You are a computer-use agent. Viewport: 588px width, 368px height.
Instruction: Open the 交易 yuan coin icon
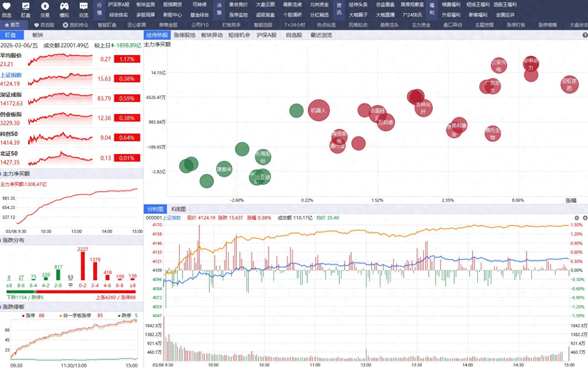pyautogui.click(x=45, y=7)
